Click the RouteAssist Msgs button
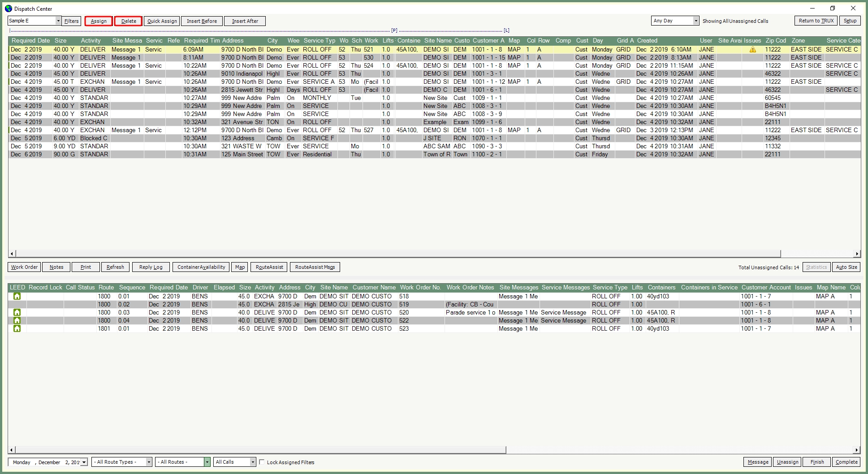The image size is (868, 474). click(315, 267)
